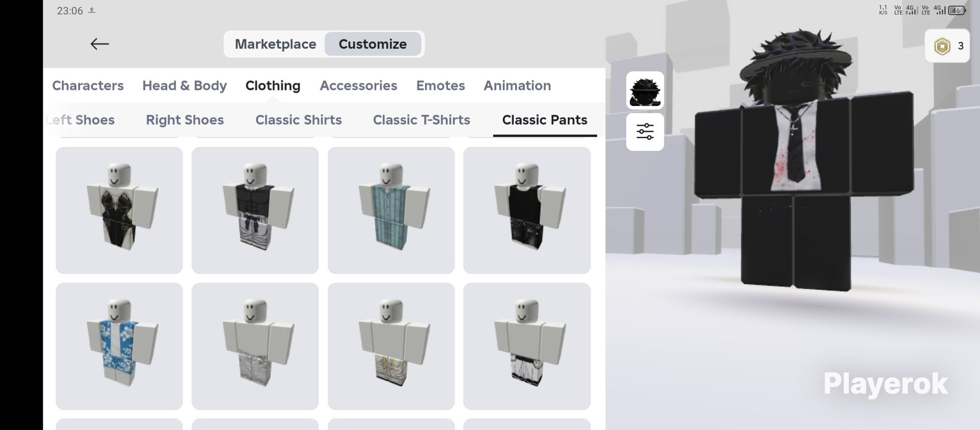Screen dimensions: 980x430
Task: Open the Head & Body category
Action: tap(184, 85)
